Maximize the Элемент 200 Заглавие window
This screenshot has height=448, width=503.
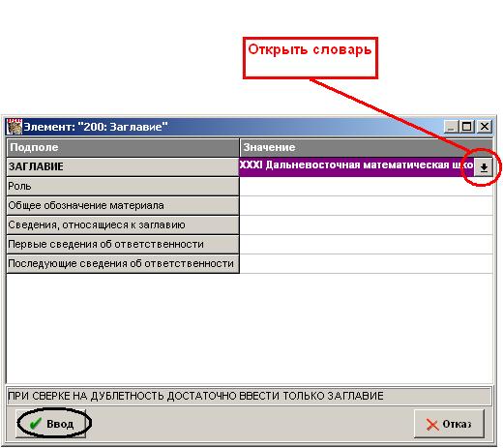pos(467,127)
